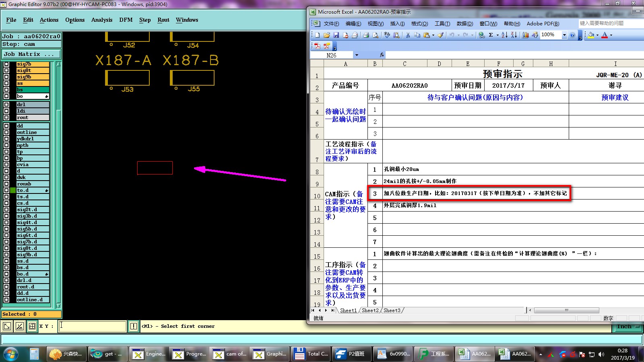Click Excel Fill Color bucket icon
This screenshot has width=644, height=362.
(x=591, y=35)
